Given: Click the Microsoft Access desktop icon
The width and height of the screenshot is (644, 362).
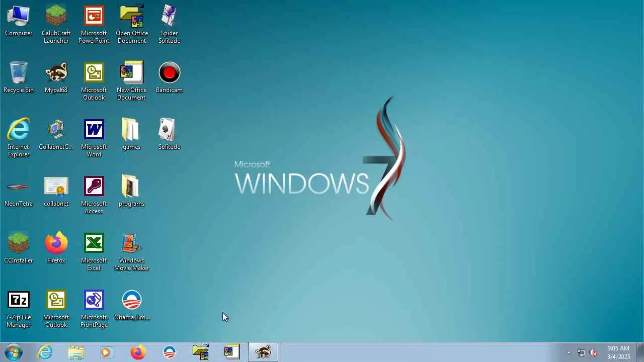Looking at the screenshot, I should (x=94, y=195).
